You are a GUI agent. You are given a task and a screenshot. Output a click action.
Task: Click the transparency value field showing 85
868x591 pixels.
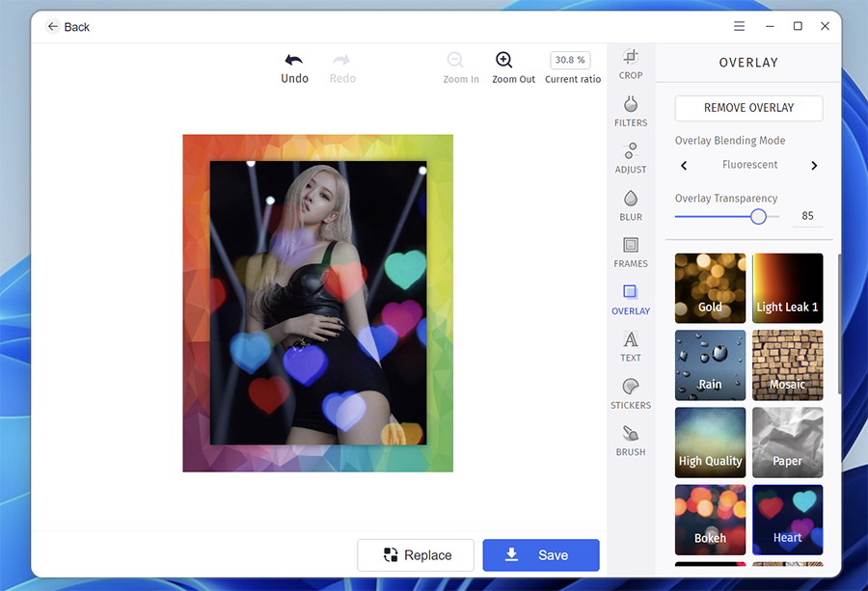[807, 216]
